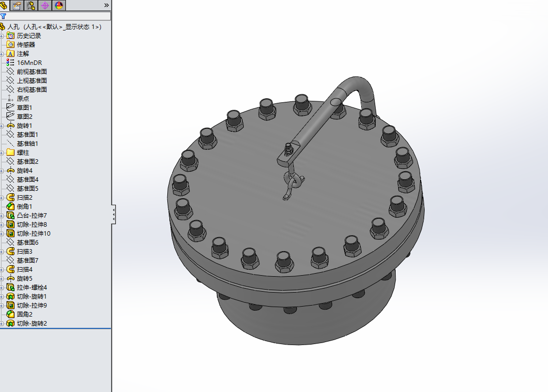The height and width of the screenshot is (392, 548).
Task: Select the root part 人孔 node
Action: [54, 27]
